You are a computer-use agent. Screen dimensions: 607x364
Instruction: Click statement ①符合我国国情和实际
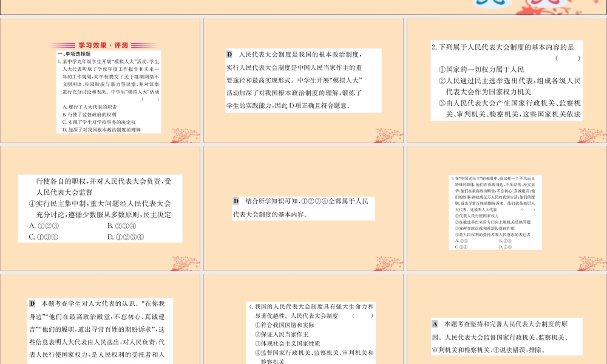[285, 325]
